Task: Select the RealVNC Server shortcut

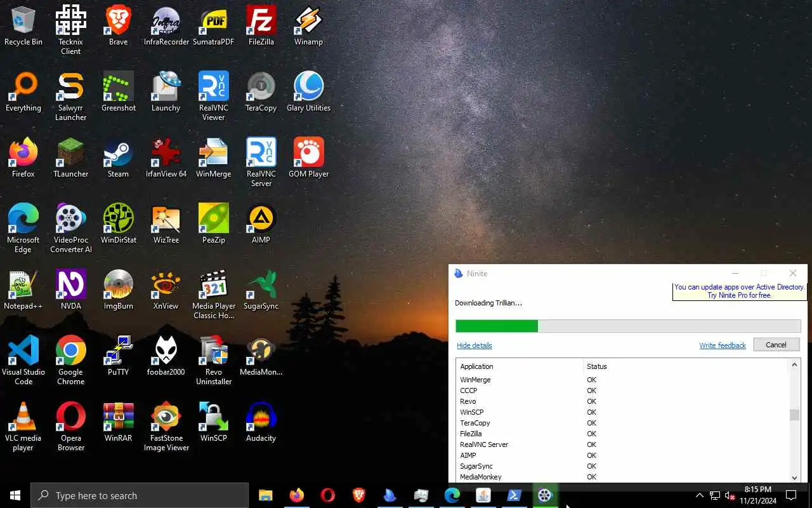Action: 261,162
